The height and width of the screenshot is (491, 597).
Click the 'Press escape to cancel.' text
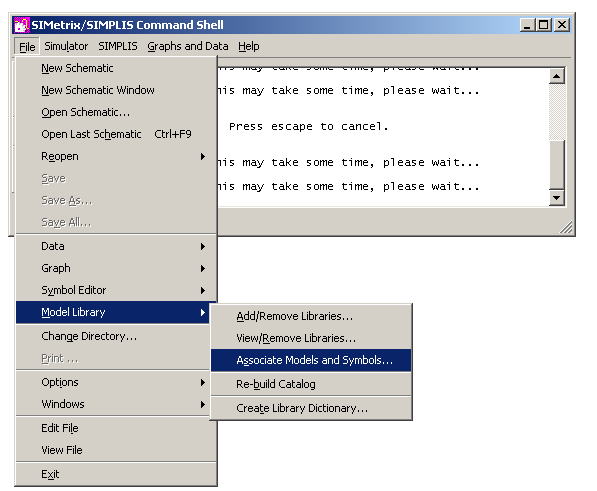click(x=308, y=126)
